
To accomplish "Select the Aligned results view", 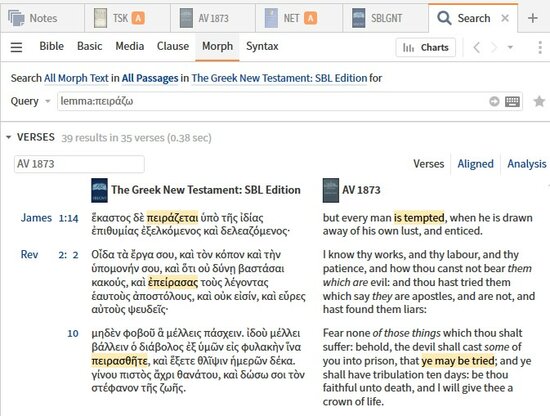I will point(475,164).
